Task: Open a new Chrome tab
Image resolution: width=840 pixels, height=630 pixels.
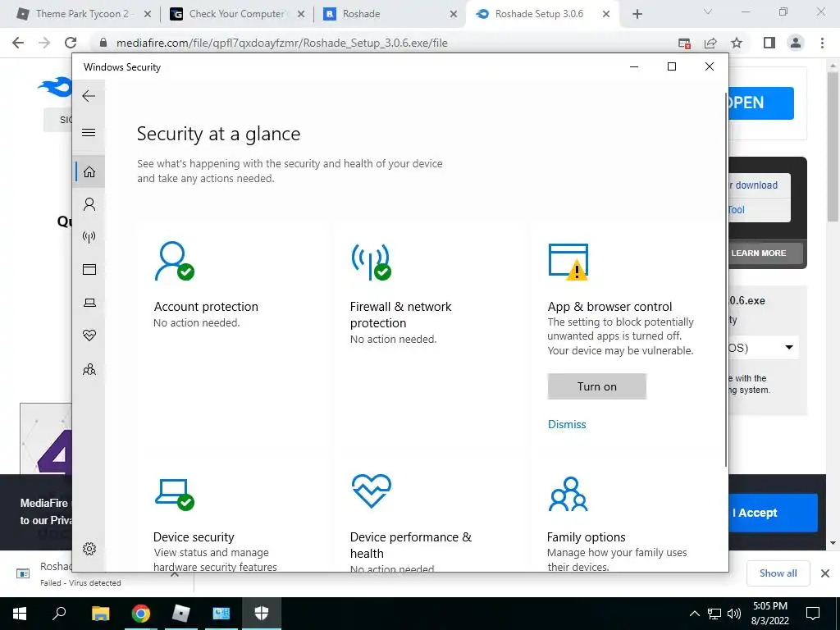Action: [x=637, y=14]
